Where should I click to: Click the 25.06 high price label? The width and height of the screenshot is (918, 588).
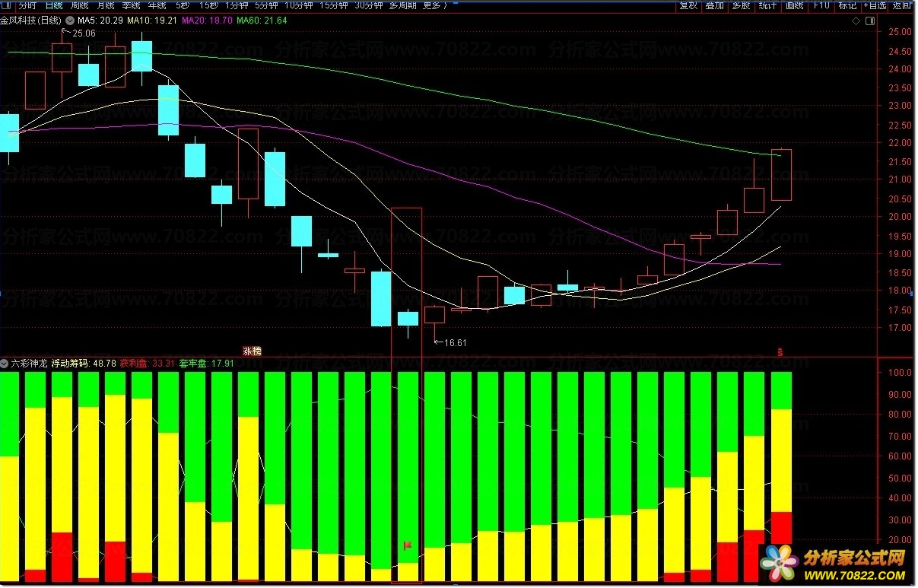tap(84, 33)
